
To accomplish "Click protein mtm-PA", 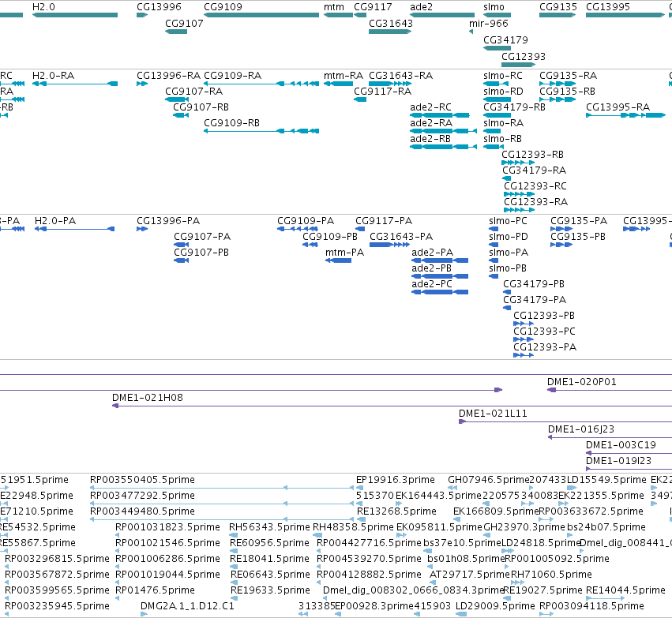I will point(339,260).
